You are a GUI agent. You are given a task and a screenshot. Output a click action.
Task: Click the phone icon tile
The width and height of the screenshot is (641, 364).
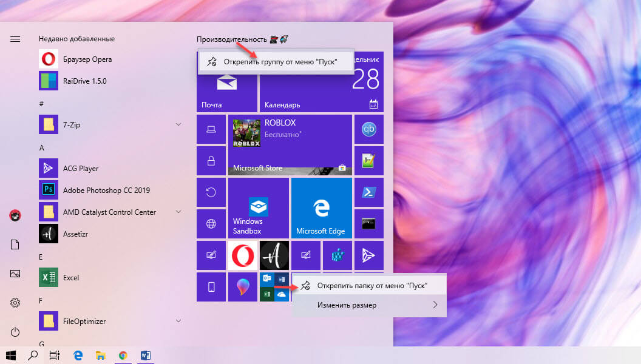pos(211,287)
